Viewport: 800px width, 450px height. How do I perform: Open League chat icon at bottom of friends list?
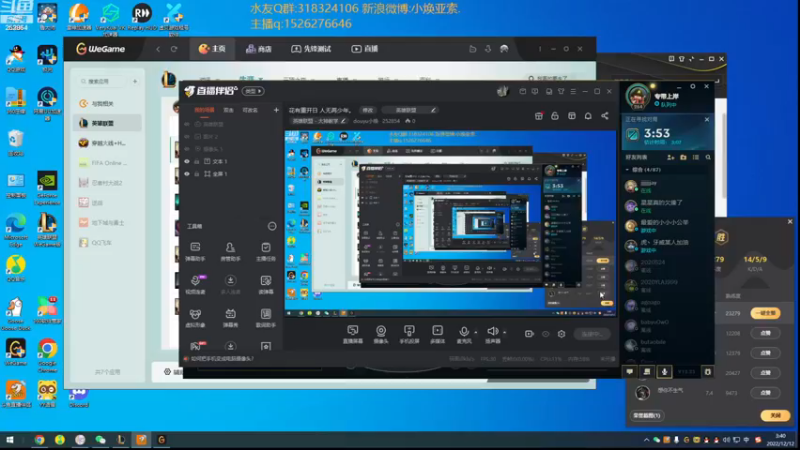tap(630, 372)
